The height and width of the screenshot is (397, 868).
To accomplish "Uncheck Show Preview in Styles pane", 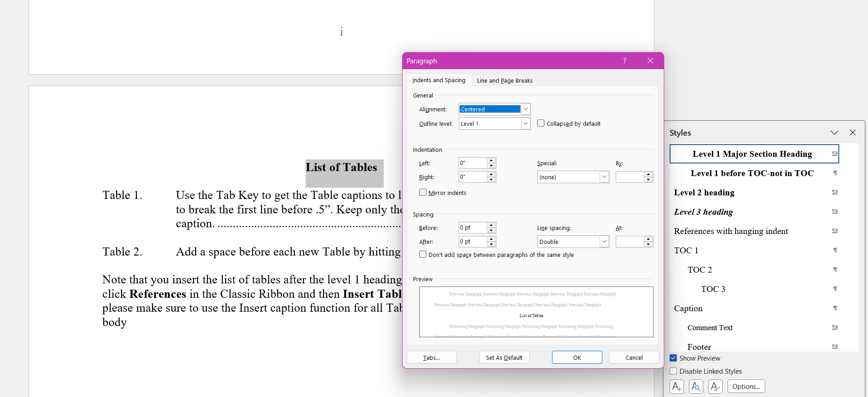I will click(673, 358).
